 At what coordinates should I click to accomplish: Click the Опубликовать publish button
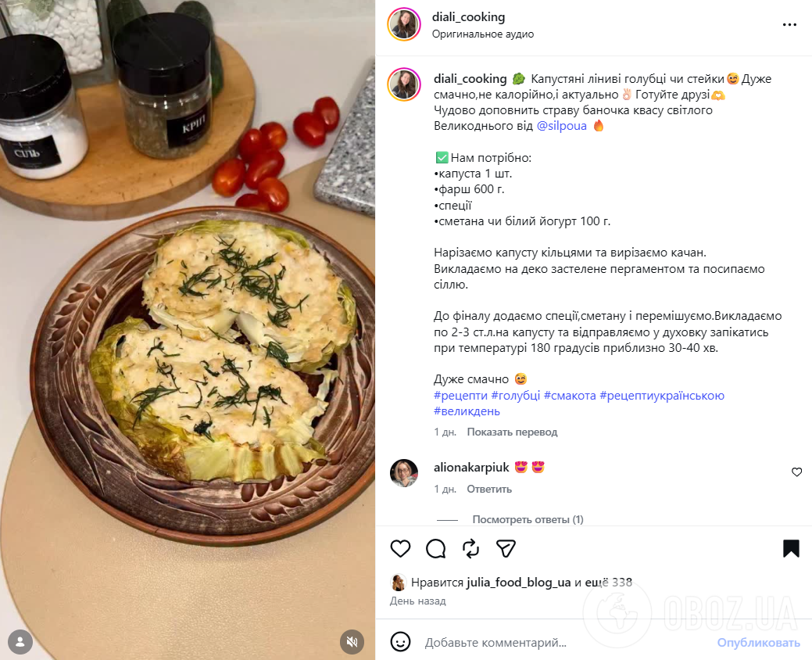coord(758,642)
